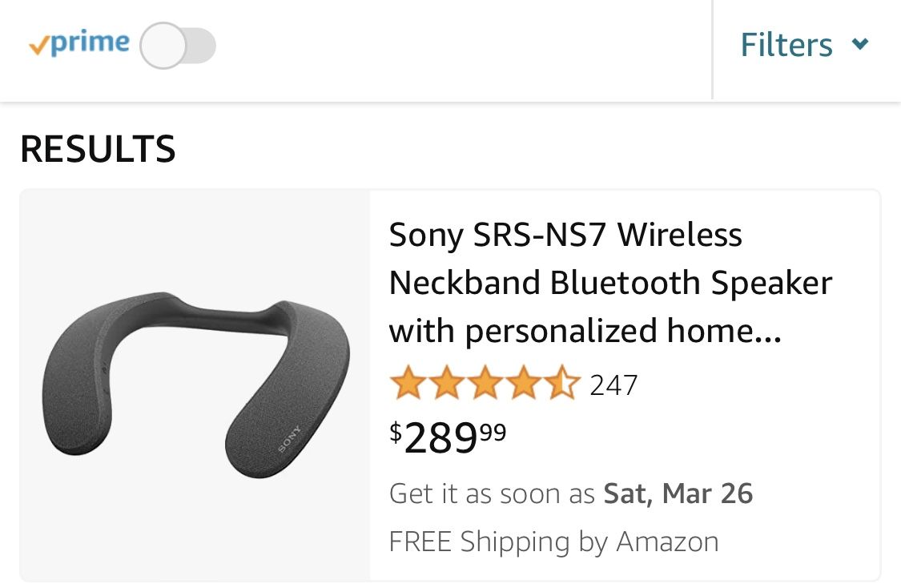
Task: Open the Sony SRS-NS7 product title link
Action: click(x=610, y=281)
